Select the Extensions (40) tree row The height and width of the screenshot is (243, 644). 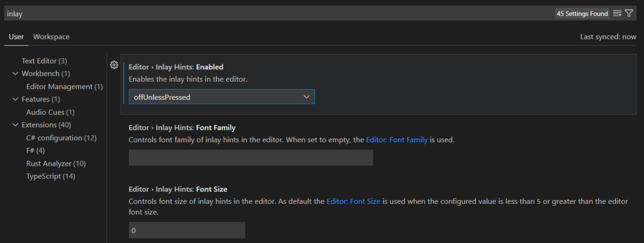point(46,125)
